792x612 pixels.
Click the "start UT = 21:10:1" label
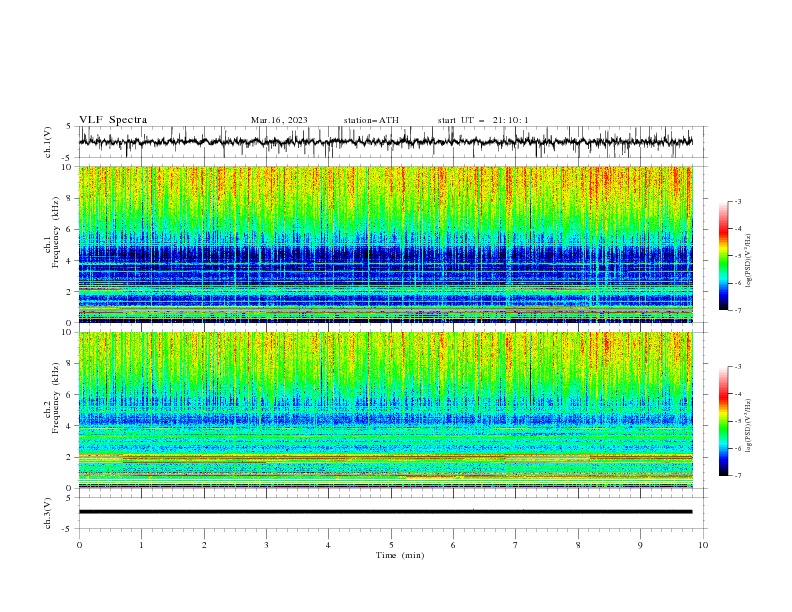483,120
